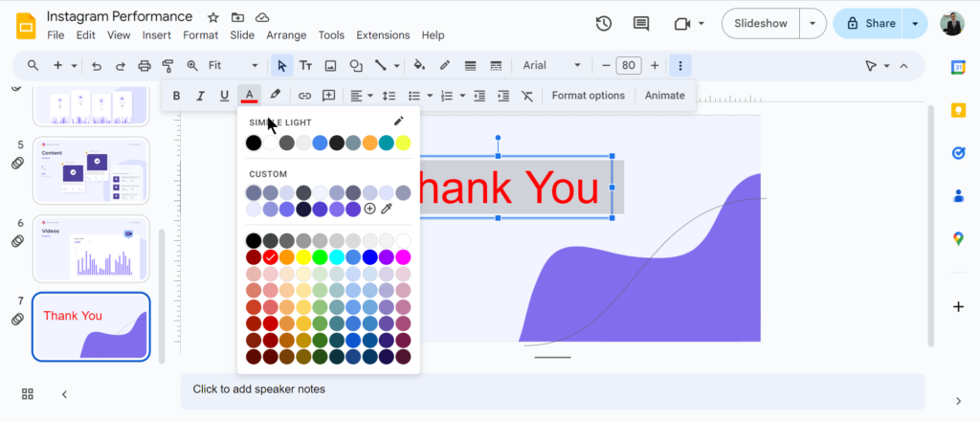Edit the Simple Light theme colors pencil
The width and height of the screenshot is (980, 422).
399,122
